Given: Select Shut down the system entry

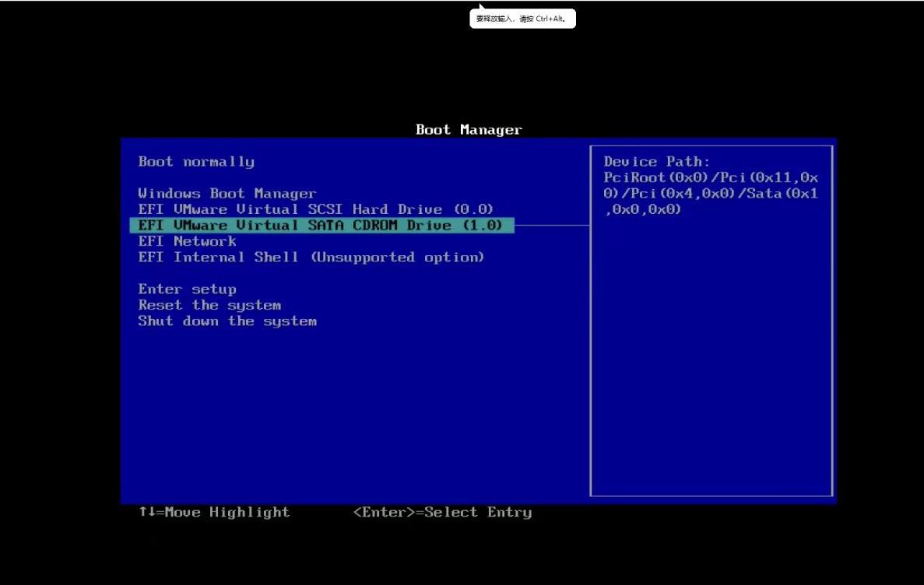Looking at the screenshot, I should pyautogui.click(x=227, y=321).
